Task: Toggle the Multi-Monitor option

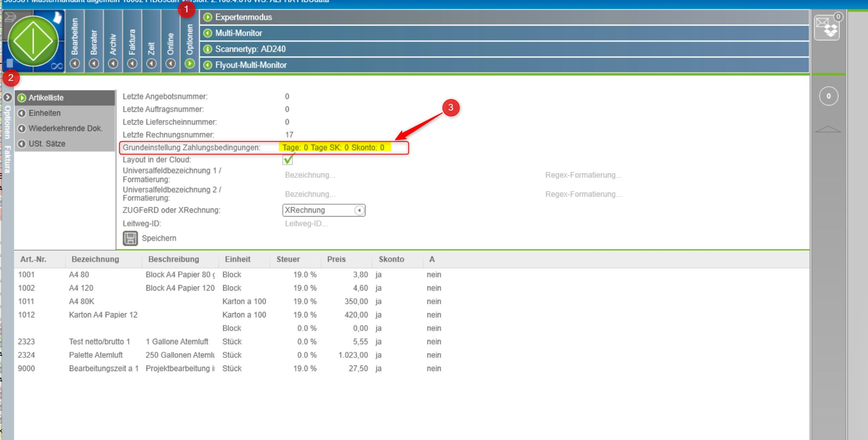Action: point(208,33)
